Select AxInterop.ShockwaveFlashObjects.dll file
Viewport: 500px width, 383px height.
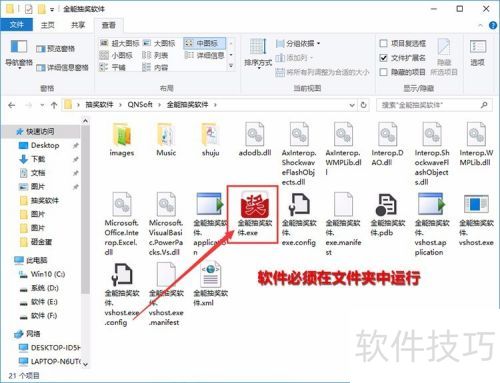(x=299, y=154)
